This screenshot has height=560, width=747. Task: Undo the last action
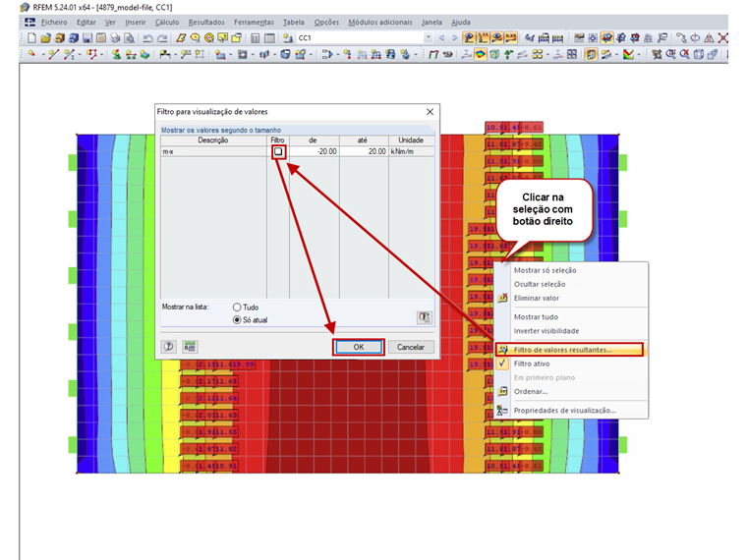point(147,38)
